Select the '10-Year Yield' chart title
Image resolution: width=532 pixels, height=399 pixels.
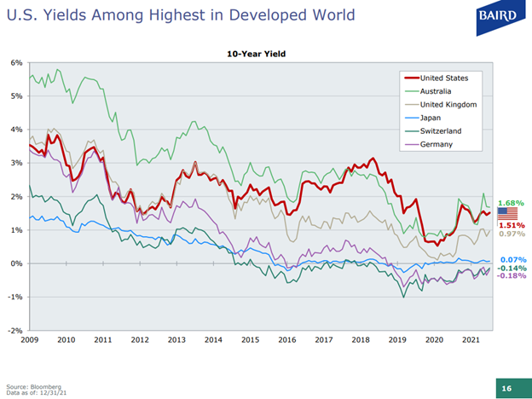coord(256,54)
